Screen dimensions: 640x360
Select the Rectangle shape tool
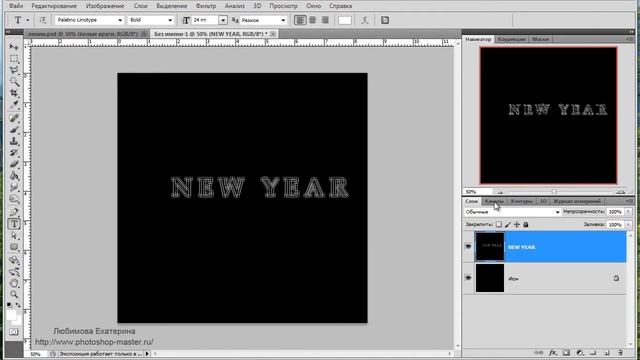point(14,247)
